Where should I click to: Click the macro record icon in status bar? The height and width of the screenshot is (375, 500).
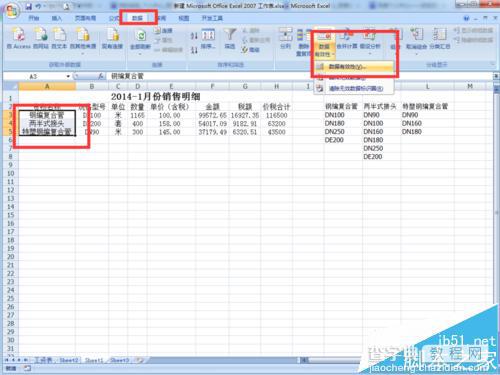click(x=27, y=368)
